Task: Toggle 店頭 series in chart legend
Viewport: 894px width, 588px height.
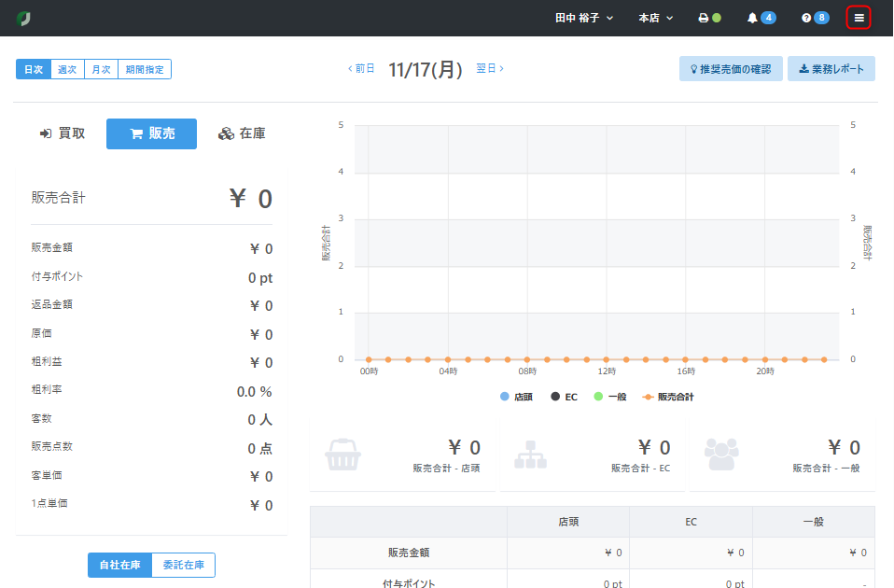Action: point(516,397)
